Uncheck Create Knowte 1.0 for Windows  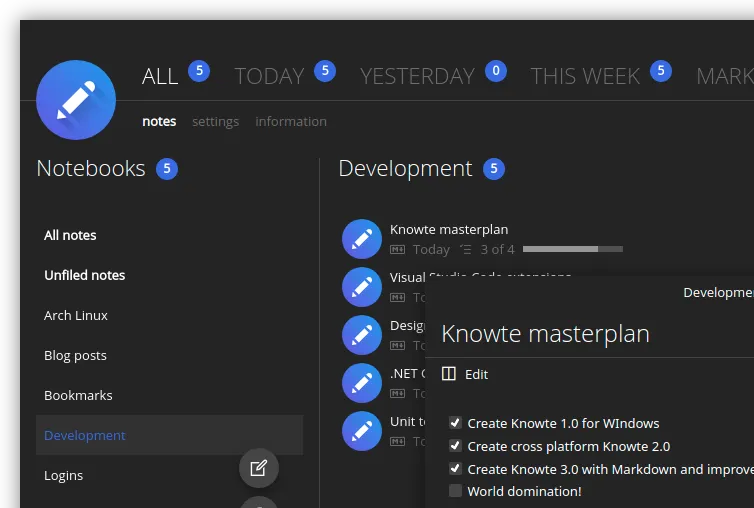[x=455, y=423]
